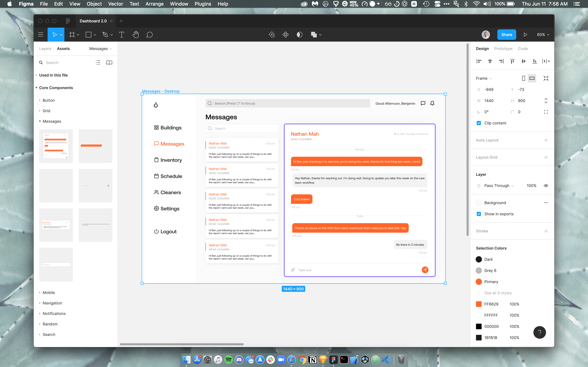Open the team library book icon
588x367 pixels.
point(109,63)
